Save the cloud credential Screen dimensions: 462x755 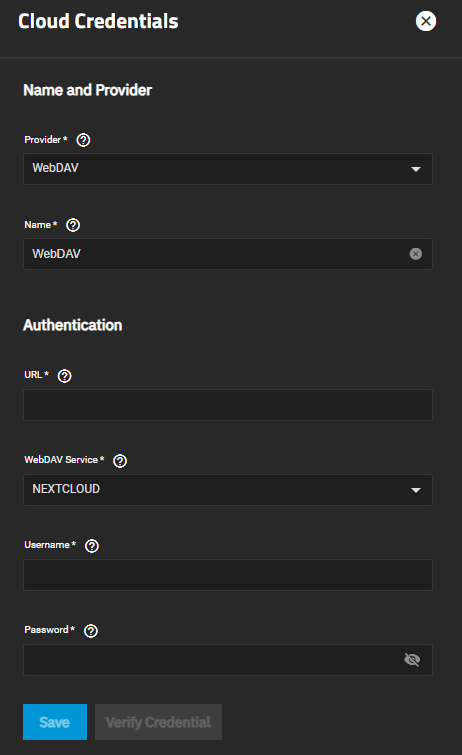[55, 722]
